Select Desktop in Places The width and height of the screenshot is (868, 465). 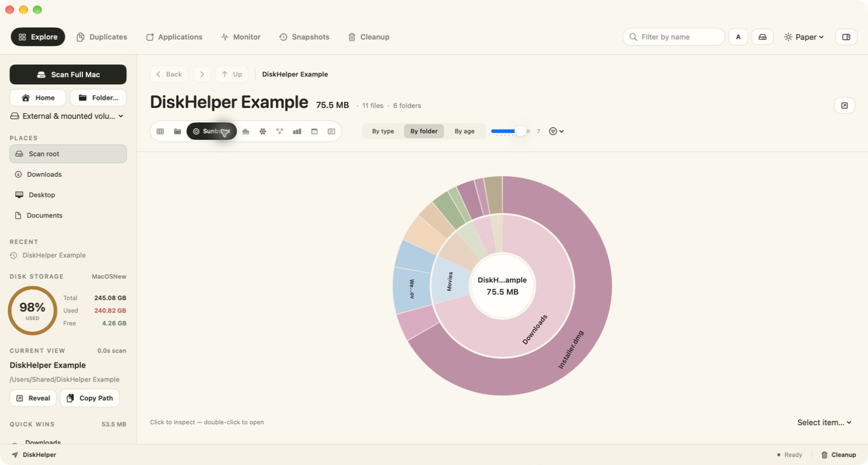[x=68, y=195]
